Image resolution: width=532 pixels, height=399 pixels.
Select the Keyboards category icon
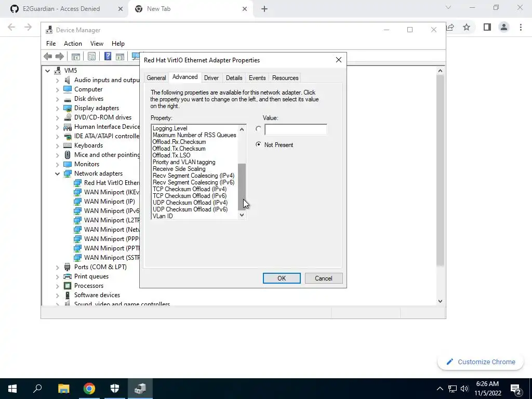click(68, 145)
